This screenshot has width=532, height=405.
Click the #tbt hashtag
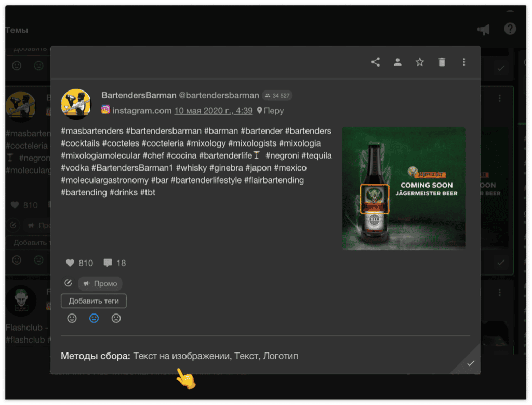[148, 192]
